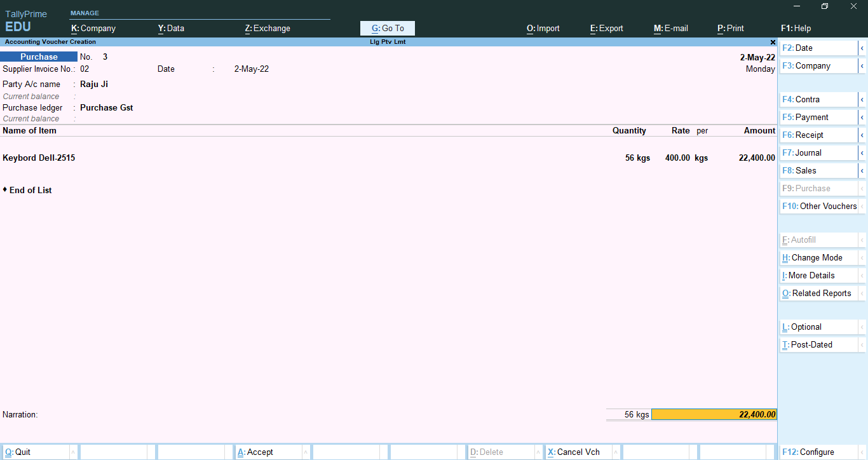
Task: Close the Accounting Voucher Creation screen
Action: (x=773, y=42)
